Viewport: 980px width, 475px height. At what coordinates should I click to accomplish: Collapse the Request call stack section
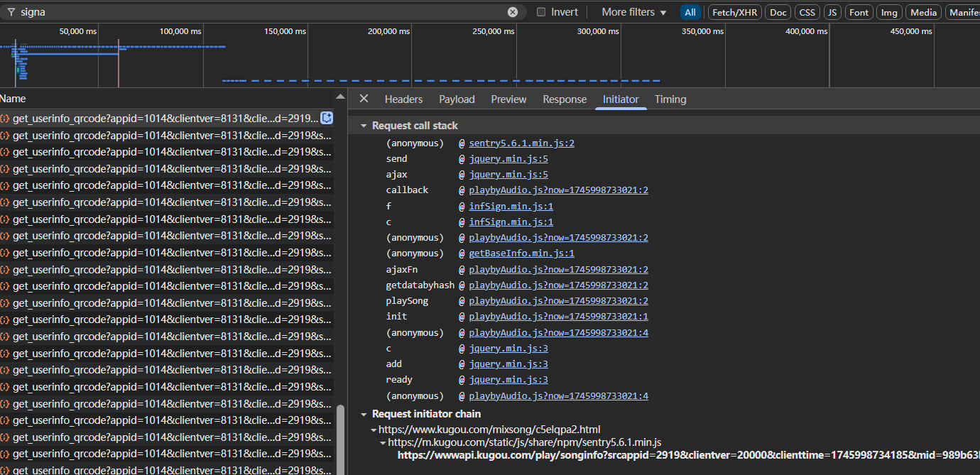(x=364, y=126)
